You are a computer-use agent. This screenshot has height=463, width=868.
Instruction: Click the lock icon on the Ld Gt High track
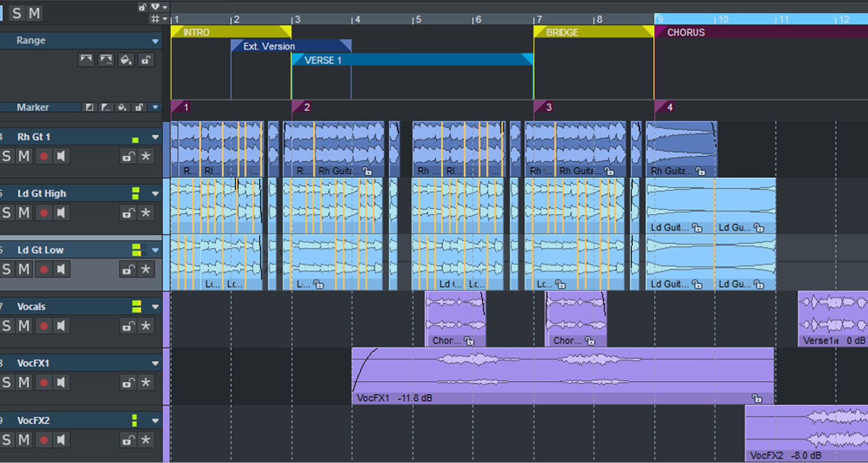(x=128, y=213)
